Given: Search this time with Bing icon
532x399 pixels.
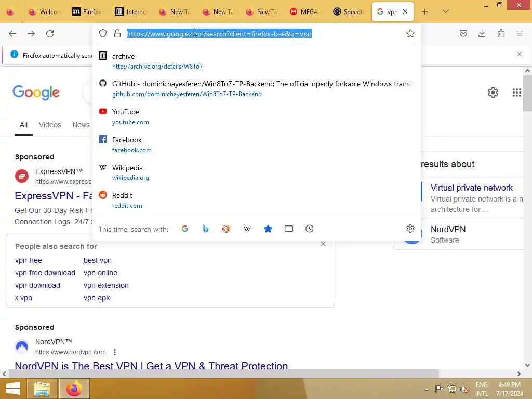Looking at the screenshot, I should [x=206, y=229].
